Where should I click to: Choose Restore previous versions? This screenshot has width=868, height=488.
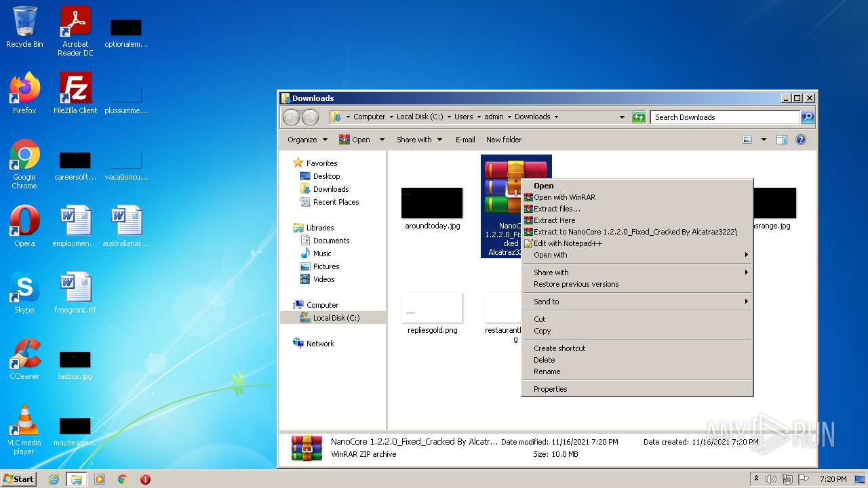point(637,284)
